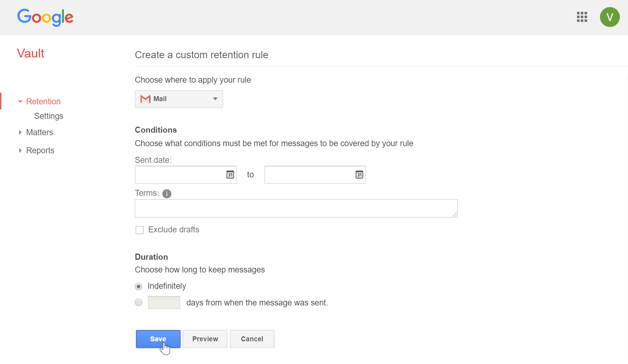Expand the Reports section arrow
The width and height of the screenshot is (628, 364).
tap(20, 150)
